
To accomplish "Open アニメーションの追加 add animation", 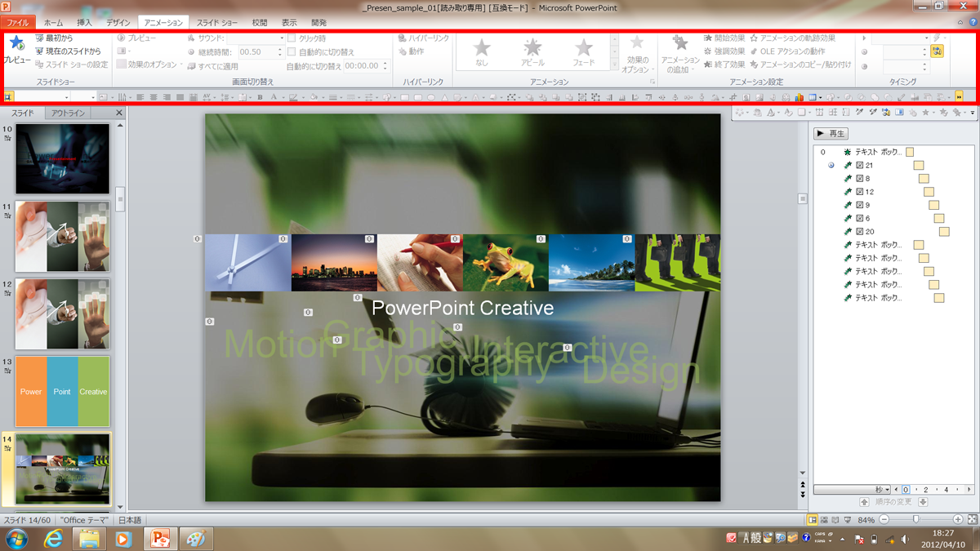I will tap(680, 54).
